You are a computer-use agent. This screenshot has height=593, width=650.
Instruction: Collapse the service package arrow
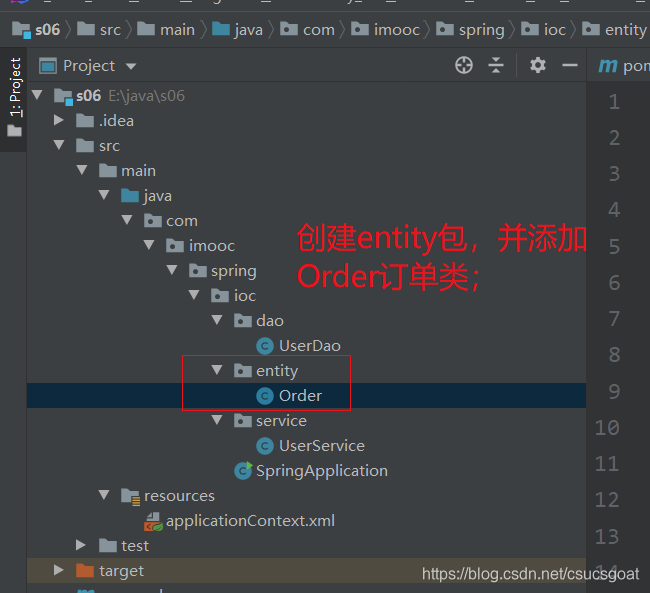[217, 420]
